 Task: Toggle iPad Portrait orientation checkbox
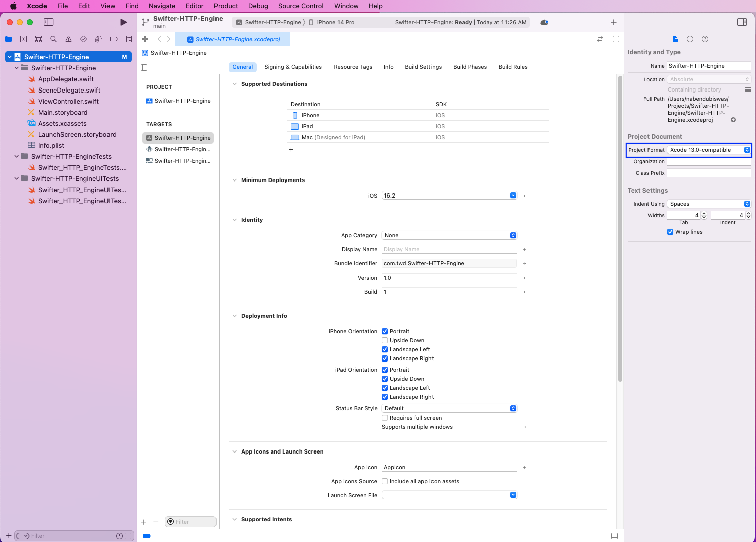tap(385, 370)
